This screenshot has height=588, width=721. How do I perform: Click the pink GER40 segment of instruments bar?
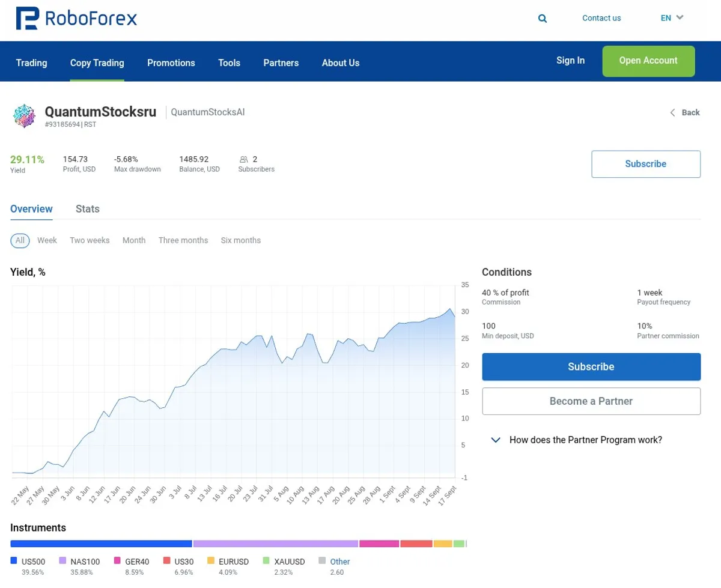pyautogui.click(x=379, y=544)
